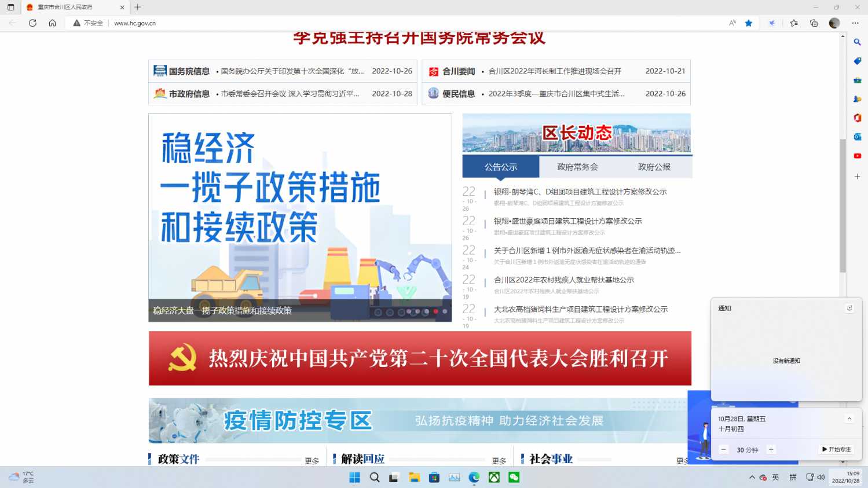Collapse the calendar with chevron button
Image resolution: width=868 pixels, height=488 pixels.
849,419
